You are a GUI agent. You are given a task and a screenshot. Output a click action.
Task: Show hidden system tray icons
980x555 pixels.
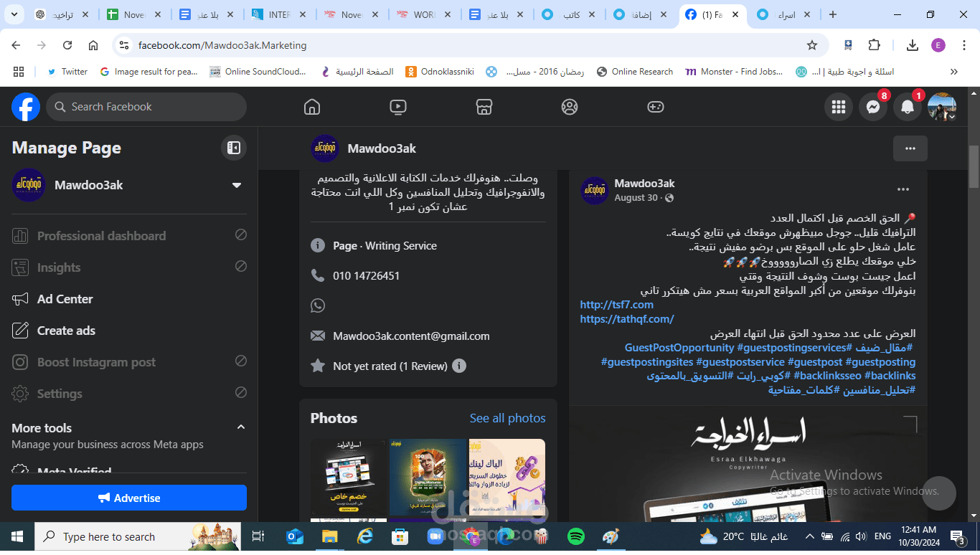pos(810,536)
